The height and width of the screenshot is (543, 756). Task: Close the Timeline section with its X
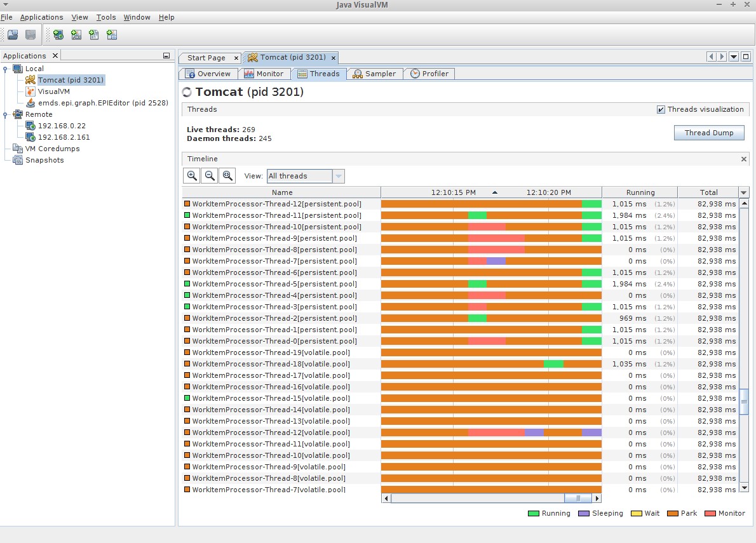coord(743,159)
